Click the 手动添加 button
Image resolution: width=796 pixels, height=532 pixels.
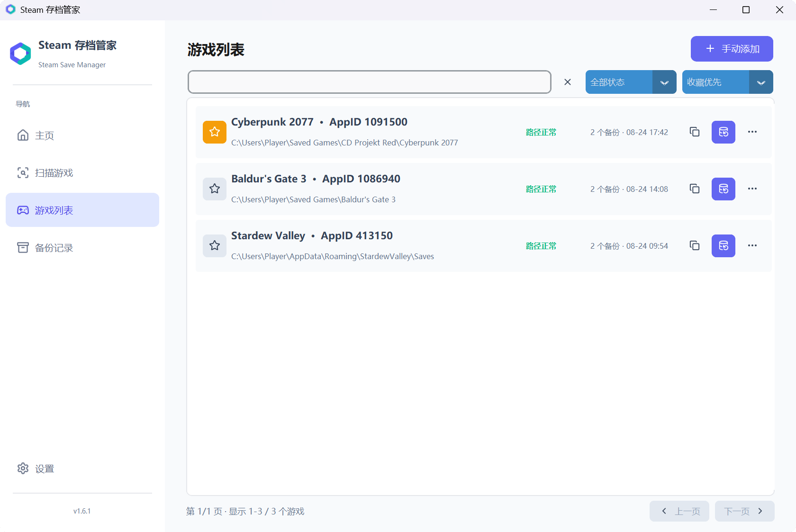click(x=732, y=49)
